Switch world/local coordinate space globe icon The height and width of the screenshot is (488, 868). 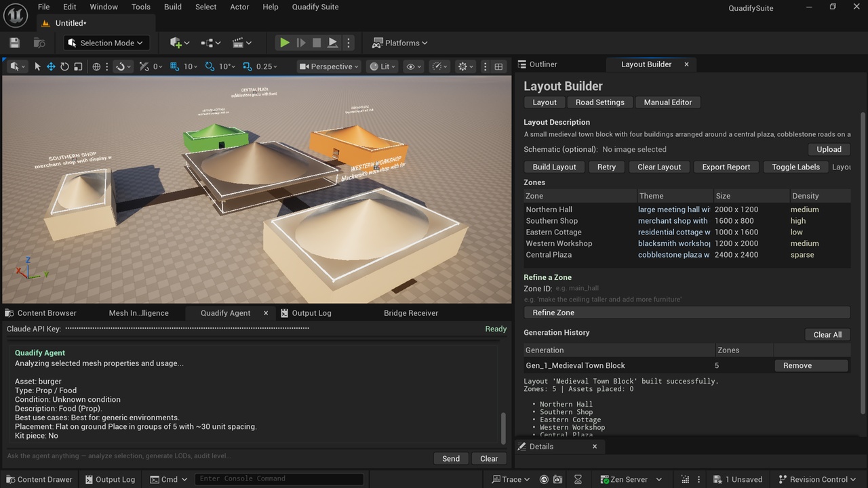click(x=96, y=66)
